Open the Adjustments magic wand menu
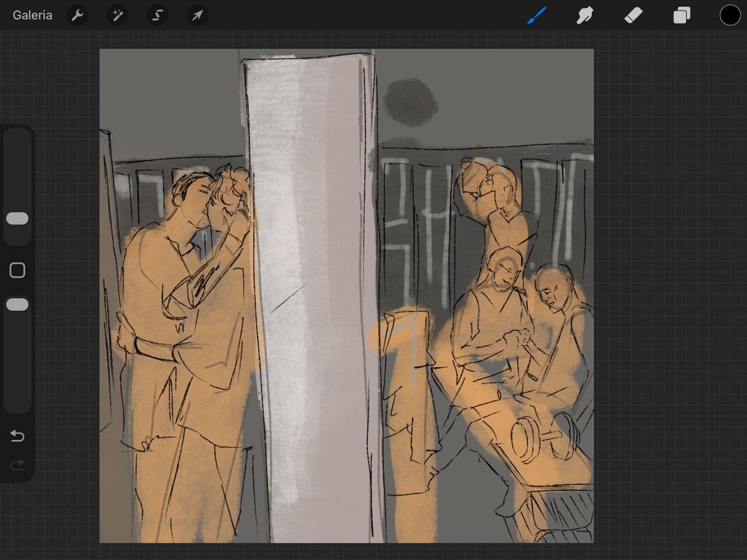This screenshot has height=560, width=747. coord(117,15)
